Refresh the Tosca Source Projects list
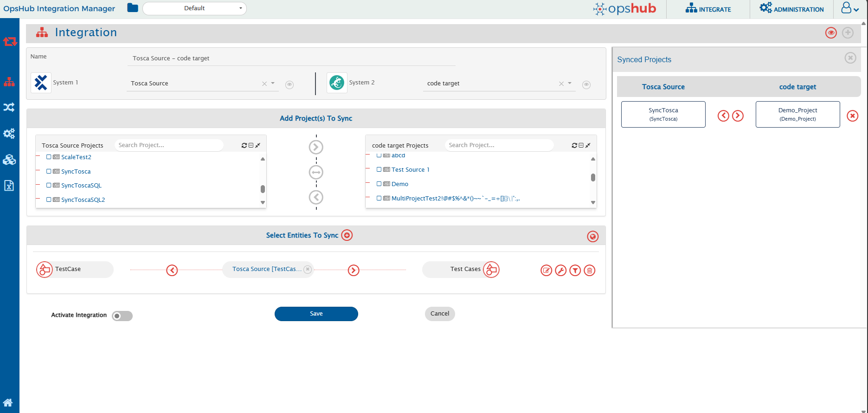The height and width of the screenshot is (413, 868). click(x=244, y=145)
